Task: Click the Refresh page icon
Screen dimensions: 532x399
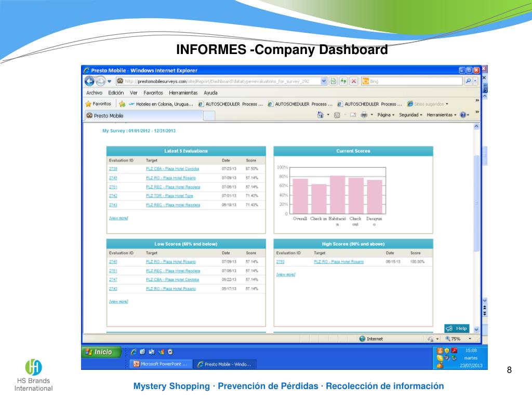Action: click(x=344, y=82)
